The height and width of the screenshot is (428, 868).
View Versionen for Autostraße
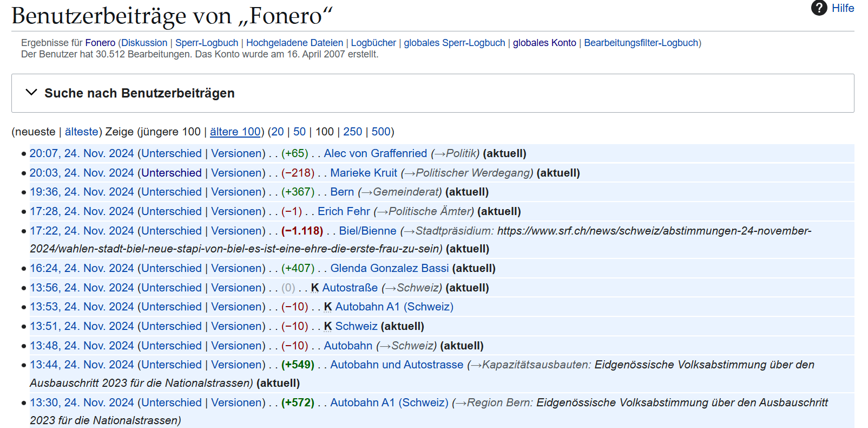pos(236,288)
